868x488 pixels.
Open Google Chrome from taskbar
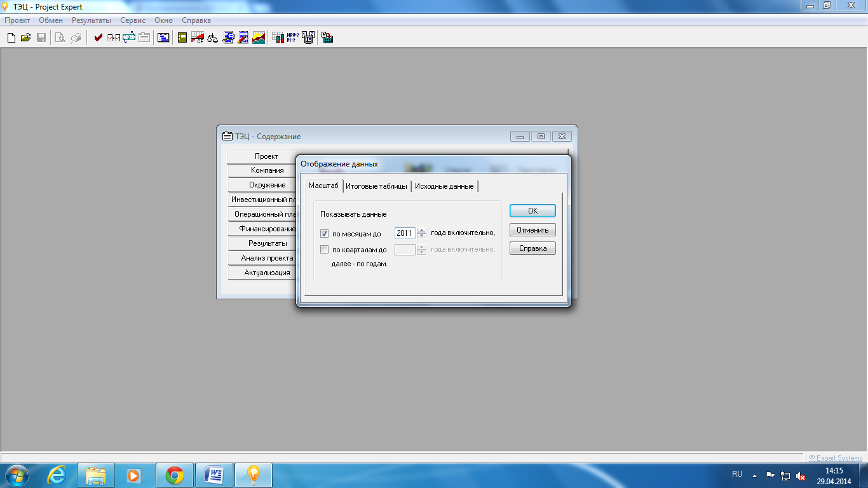pos(175,475)
